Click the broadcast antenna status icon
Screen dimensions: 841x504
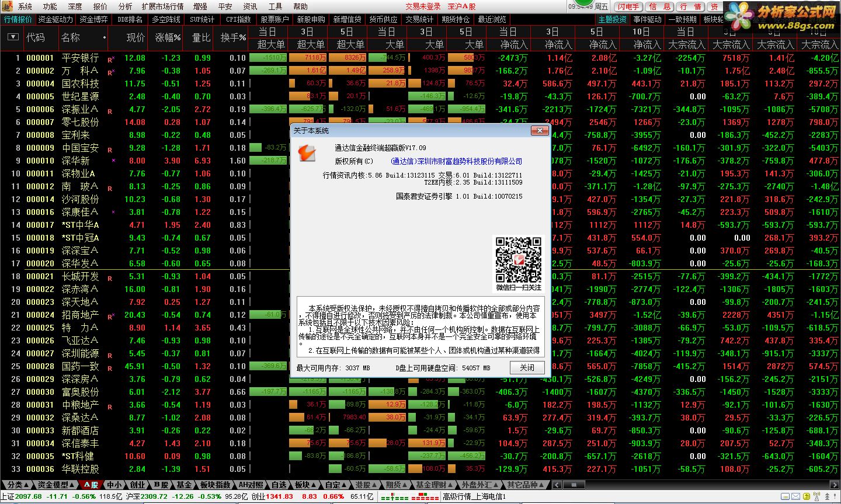point(816,496)
